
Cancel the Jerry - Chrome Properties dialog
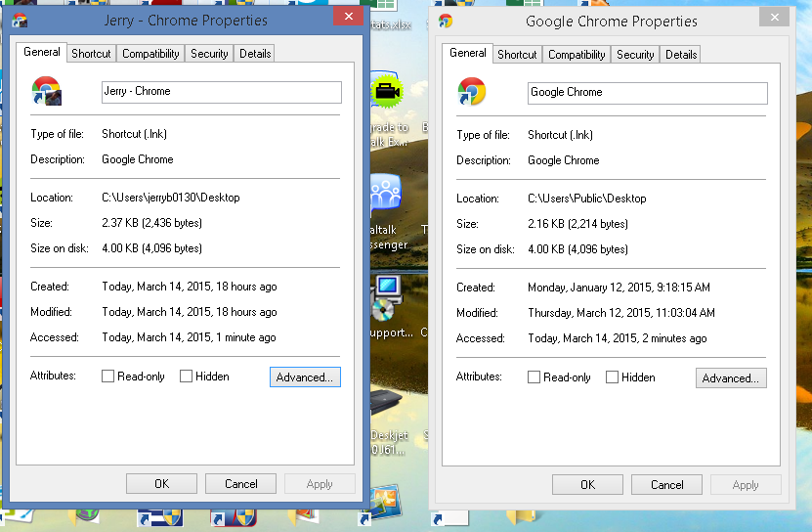240,484
